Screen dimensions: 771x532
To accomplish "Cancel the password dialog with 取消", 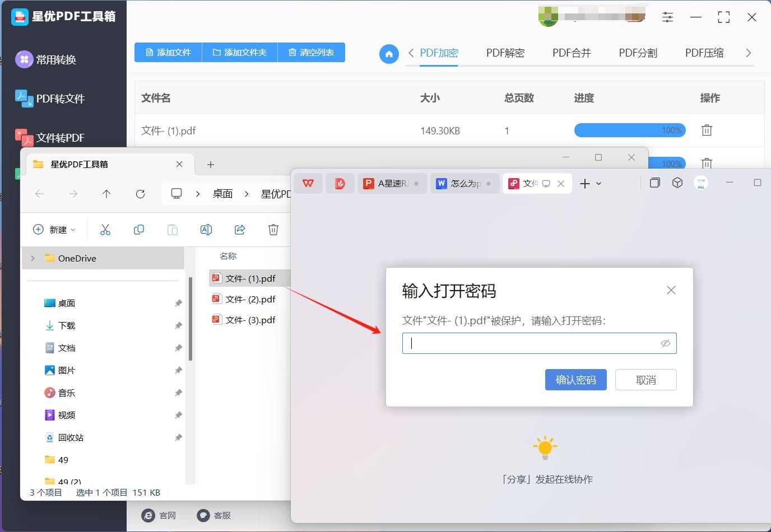I will click(645, 380).
